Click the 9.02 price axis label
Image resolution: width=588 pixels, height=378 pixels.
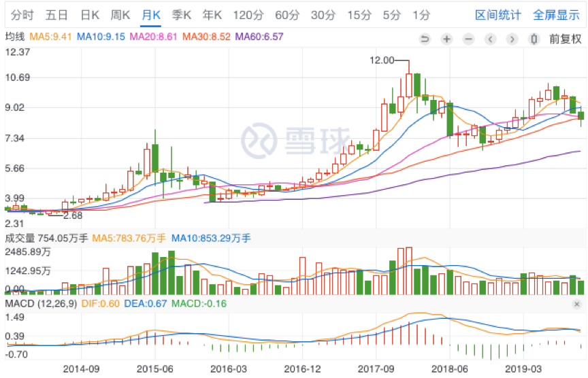(x=14, y=108)
